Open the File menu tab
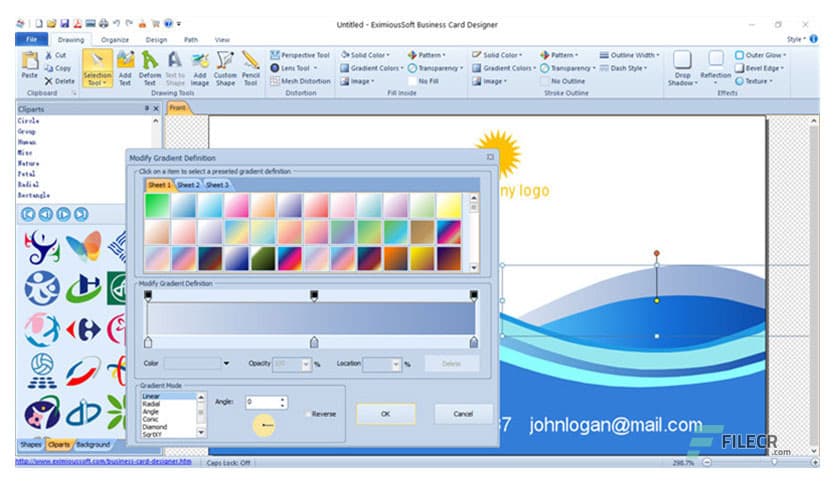 (x=31, y=39)
